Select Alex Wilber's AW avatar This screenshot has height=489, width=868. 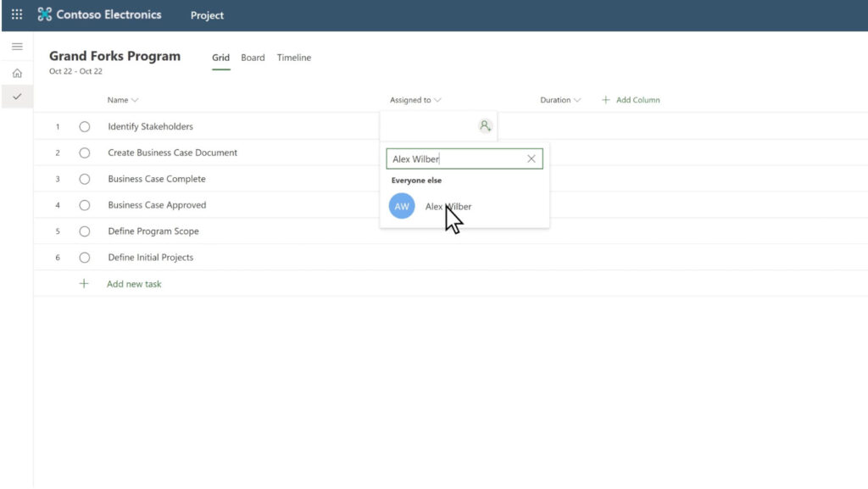[x=401, y=205]
